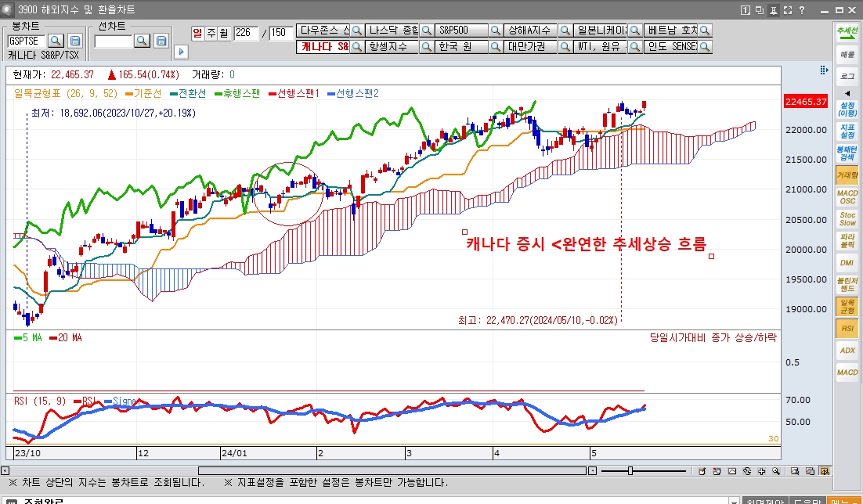Open the magnifier beside 인도 SENSEX button
The width and height of the screenshot is (863, 504).
tap(705, 47)
